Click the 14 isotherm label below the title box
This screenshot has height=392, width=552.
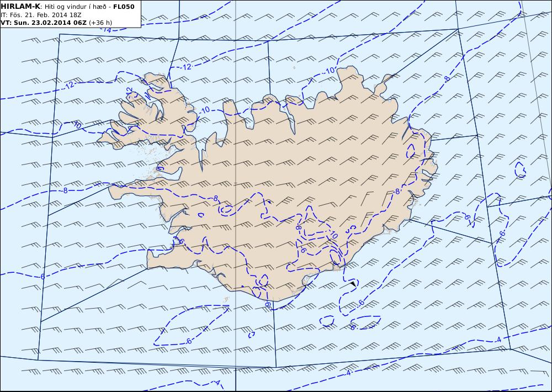coord(108,30)
